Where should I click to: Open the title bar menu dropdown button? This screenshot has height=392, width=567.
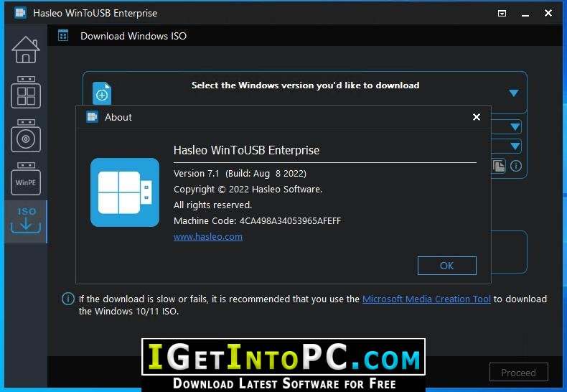[502, 14]
